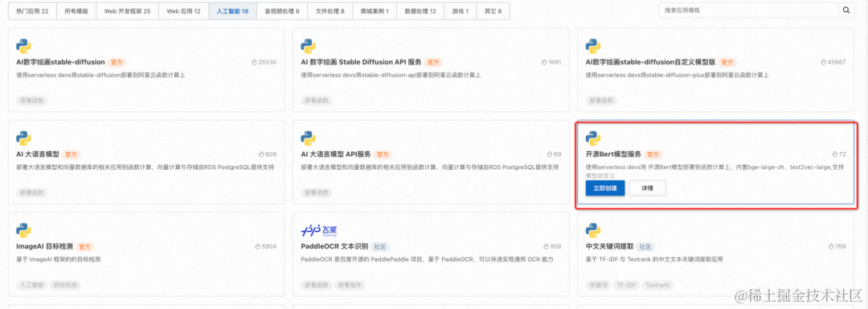Select the 人工智能 18 tab
The width and height of the screenshot is (868, 309).
pos(232,11)
